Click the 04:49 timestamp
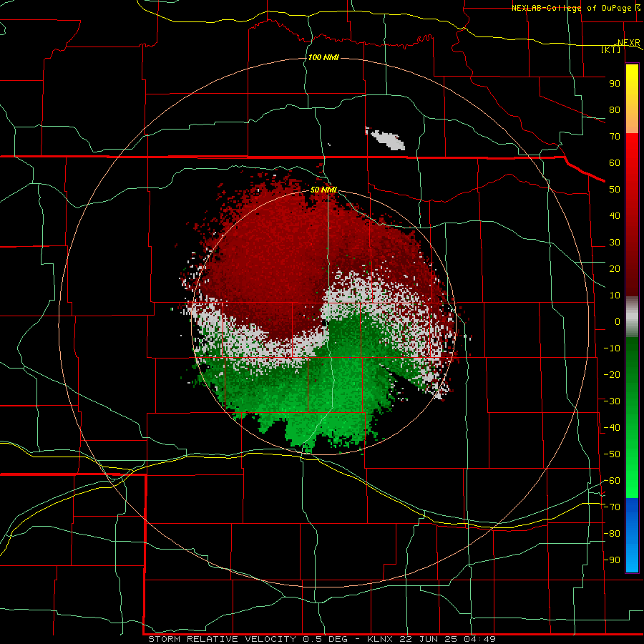 tap(479, 639)
